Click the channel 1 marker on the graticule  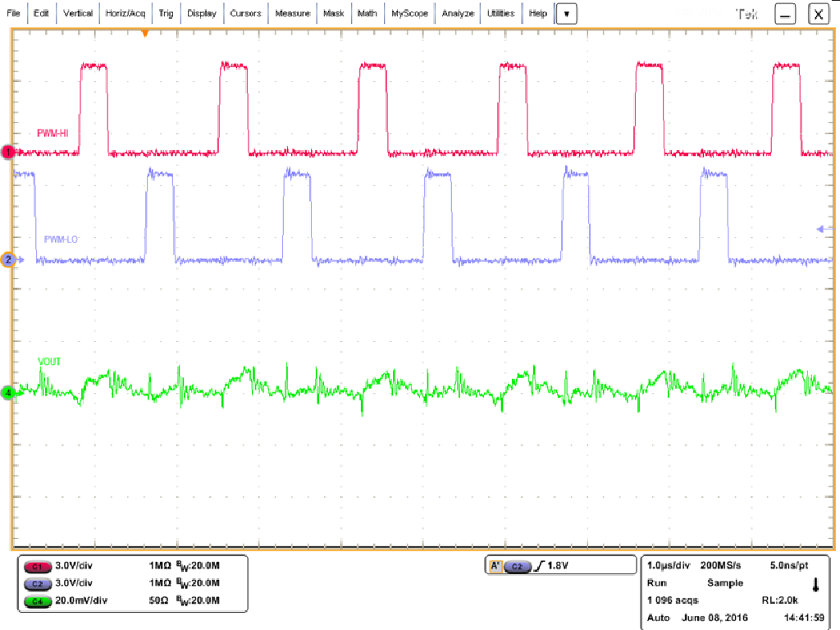7,152
